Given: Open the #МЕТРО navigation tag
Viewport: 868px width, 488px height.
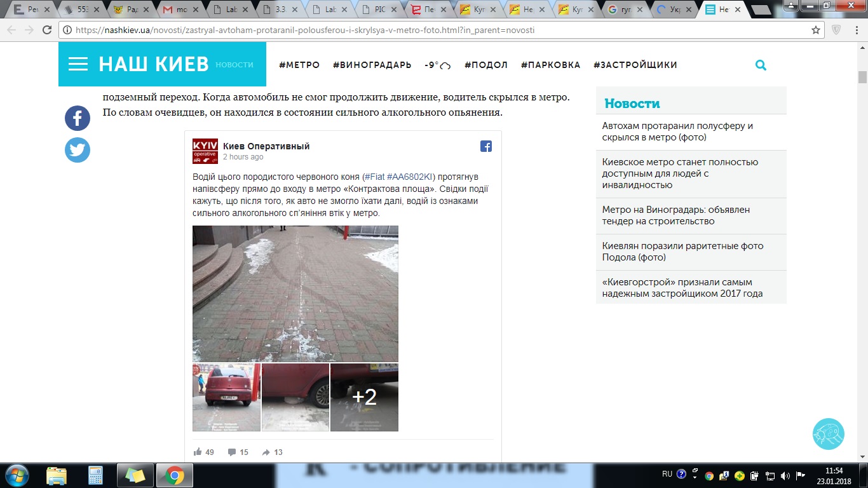Looking at the screenshot, I should click(x=299, y=65).
